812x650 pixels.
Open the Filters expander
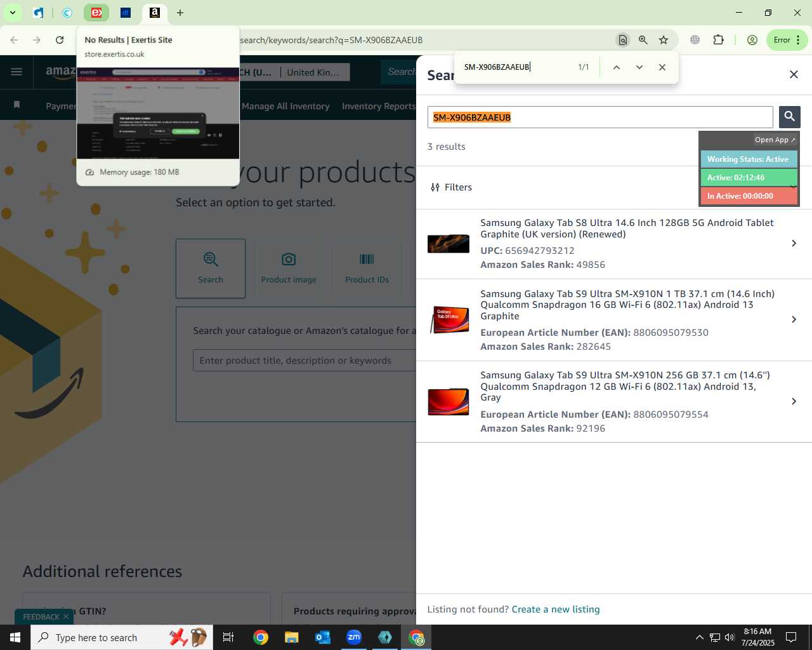[451, 187]
